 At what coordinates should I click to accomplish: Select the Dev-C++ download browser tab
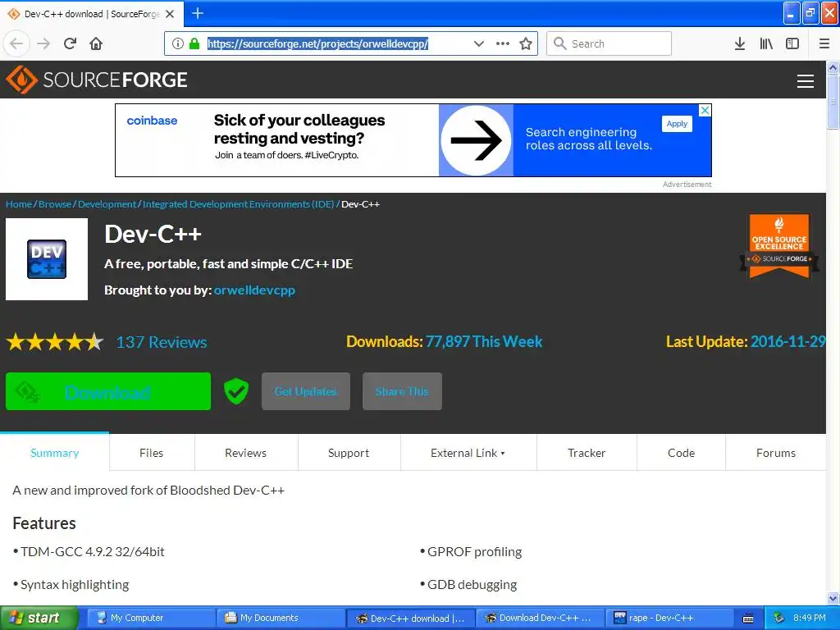pyautogui.click(x=92, y=14)
